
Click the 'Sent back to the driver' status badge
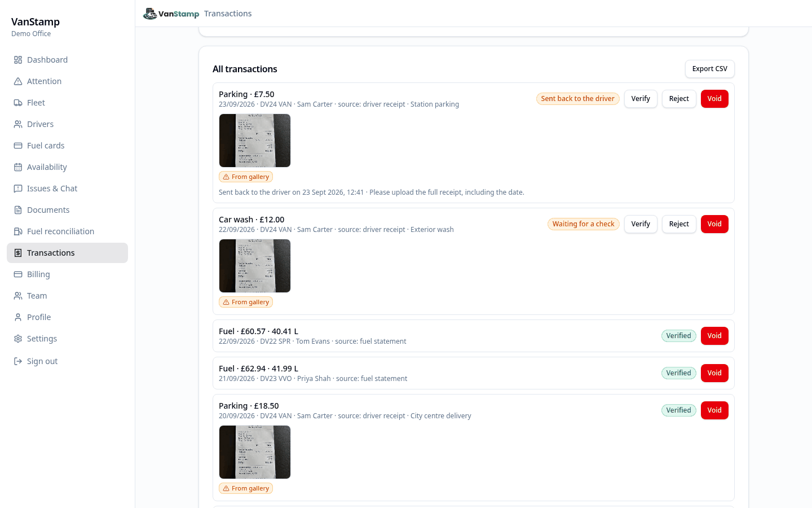point(577,99)
